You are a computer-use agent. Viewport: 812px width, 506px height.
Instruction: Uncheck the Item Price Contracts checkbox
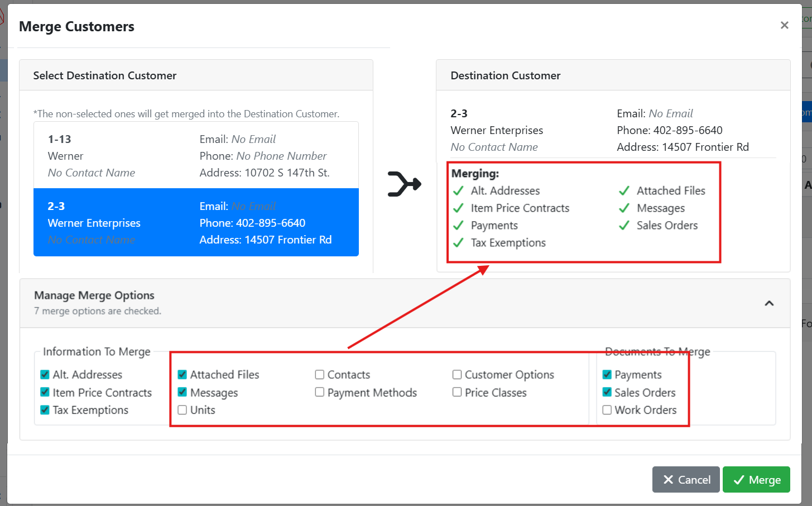click(x=45, y=393)
